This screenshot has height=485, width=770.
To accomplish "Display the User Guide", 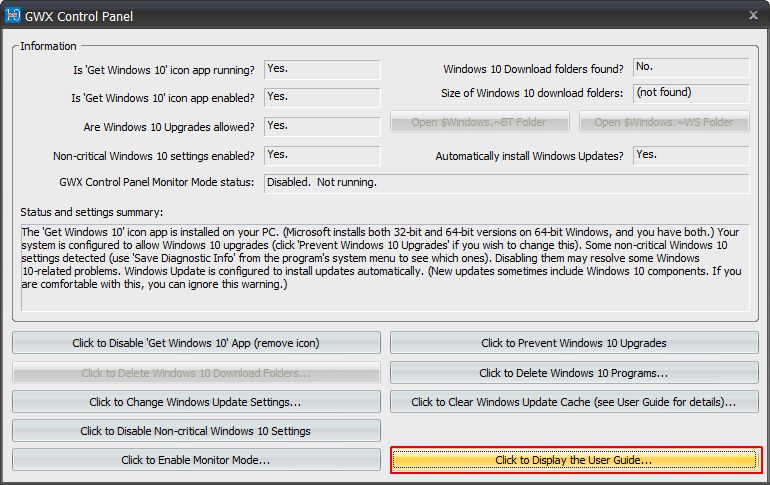I will [574, 460].
